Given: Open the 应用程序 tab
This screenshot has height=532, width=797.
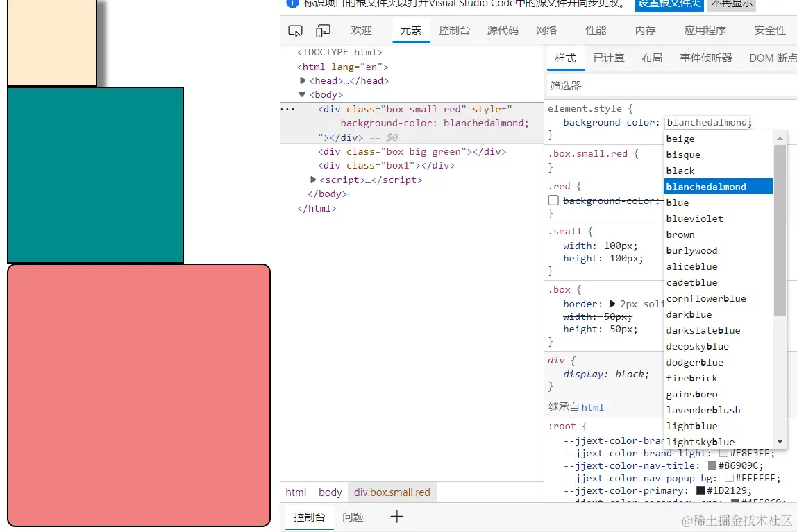Looking at the screenshot, I should pos(705,31).
